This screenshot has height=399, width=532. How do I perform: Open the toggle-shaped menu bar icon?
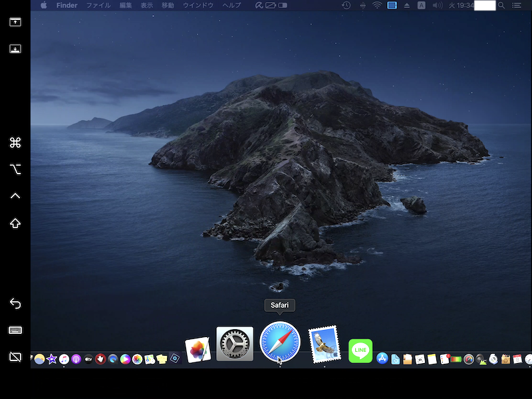pyautogui.click(x=283, y=5)
